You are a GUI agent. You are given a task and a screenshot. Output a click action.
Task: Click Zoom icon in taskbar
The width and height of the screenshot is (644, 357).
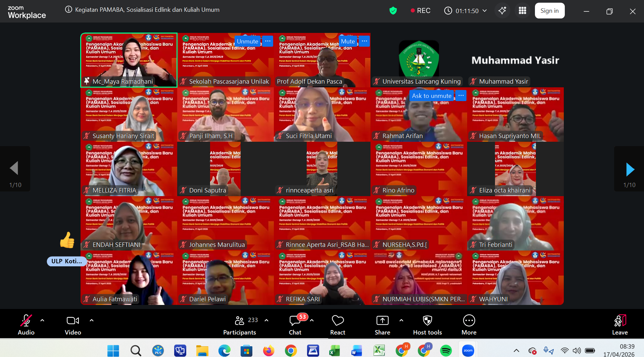(468, 351)
